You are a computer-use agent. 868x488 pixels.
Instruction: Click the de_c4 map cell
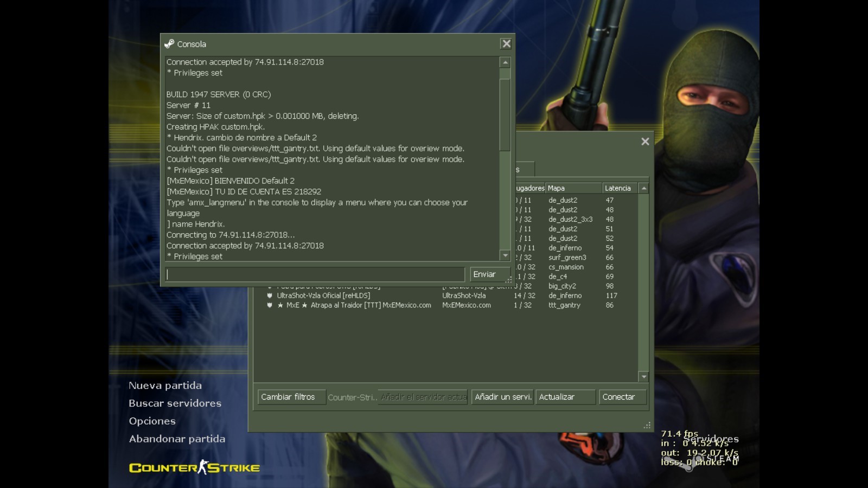pyautogui.click(x=558, y=277)
